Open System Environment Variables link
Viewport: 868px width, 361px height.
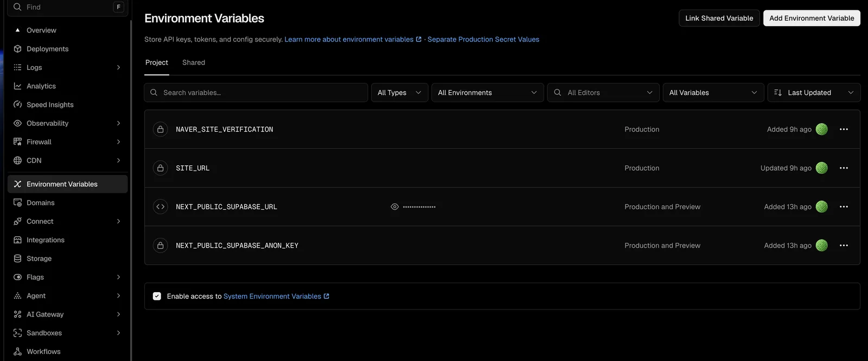[277, 296]
